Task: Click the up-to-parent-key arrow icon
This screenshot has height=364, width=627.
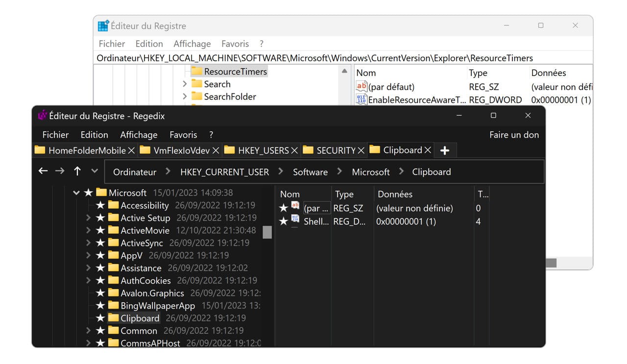Action: 77,171
